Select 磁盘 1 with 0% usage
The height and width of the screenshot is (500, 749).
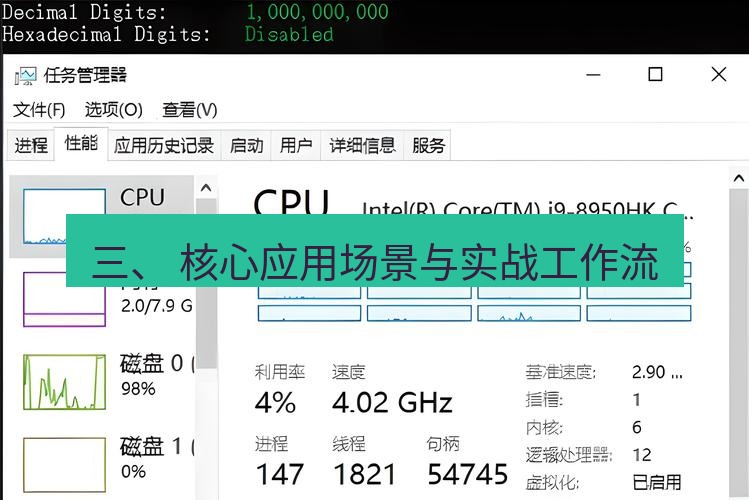tap(107, 464)
